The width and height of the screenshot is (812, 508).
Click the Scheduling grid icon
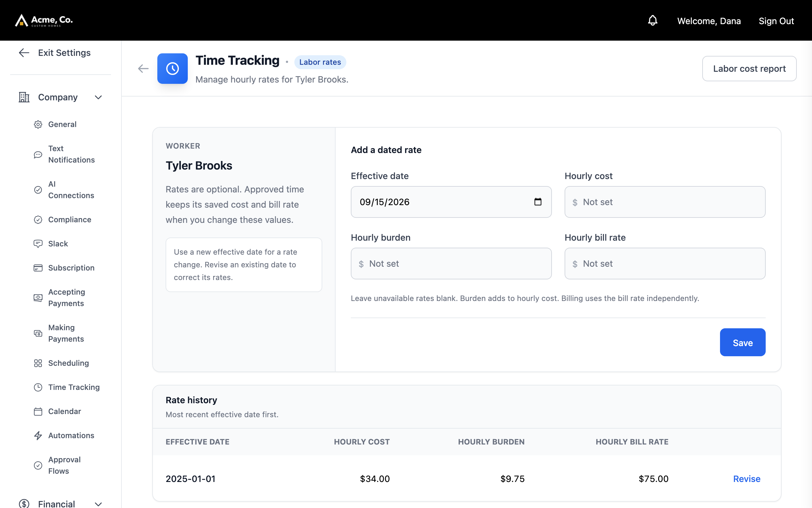(x=38, y=363)
